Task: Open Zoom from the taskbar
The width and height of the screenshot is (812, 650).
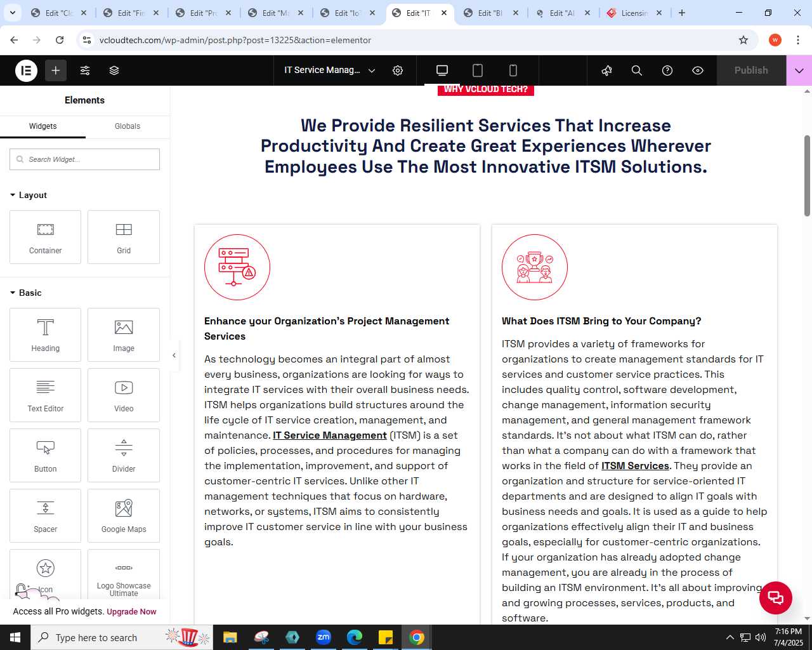Action: click(324, 637)
